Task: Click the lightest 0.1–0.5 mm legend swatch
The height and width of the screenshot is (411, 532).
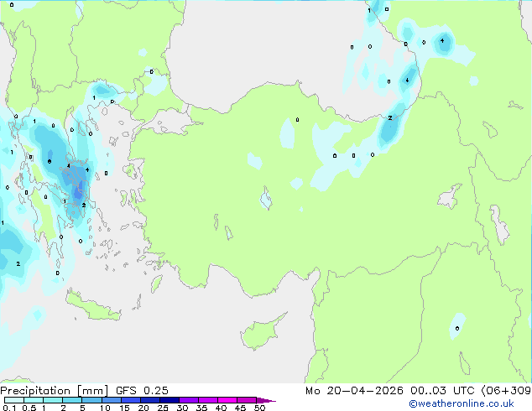Action: tap(14, 400)
